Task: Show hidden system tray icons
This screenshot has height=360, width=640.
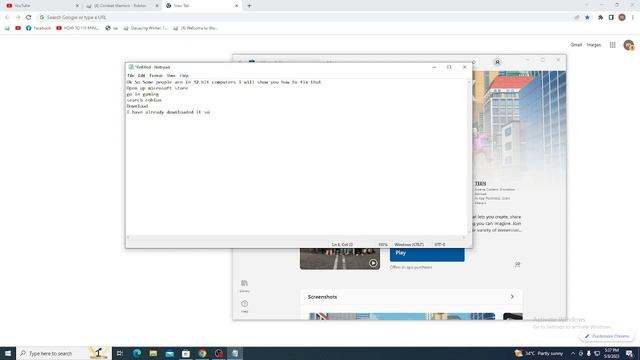Action: coord(573,353)
